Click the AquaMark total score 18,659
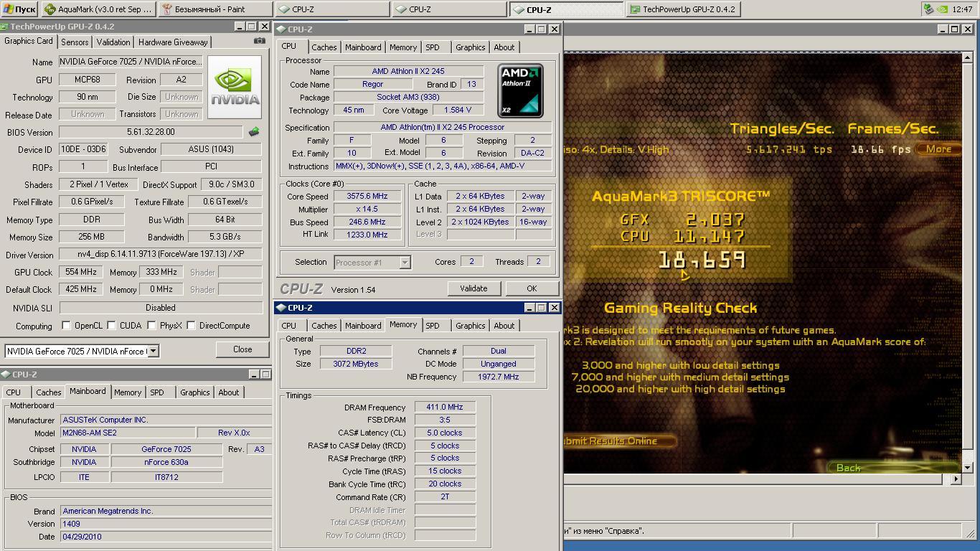Image resolution: width=980 pixels, height=551 pixels. pos(702,260)
